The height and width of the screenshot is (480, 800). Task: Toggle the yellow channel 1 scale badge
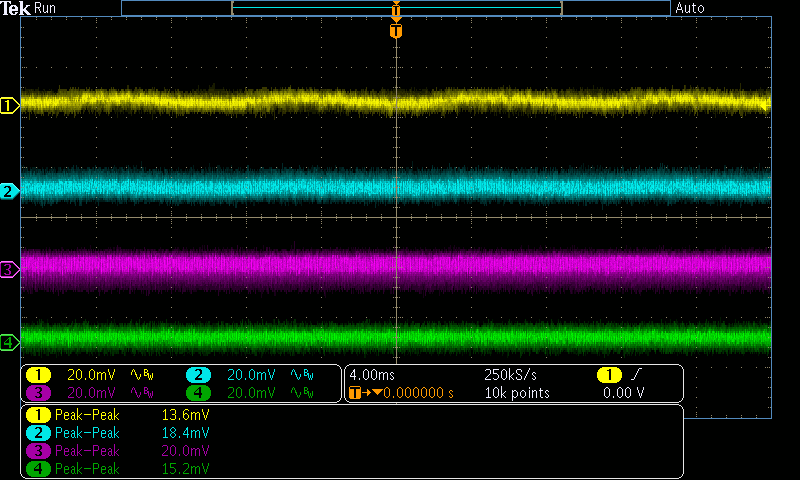click(39, 375)
